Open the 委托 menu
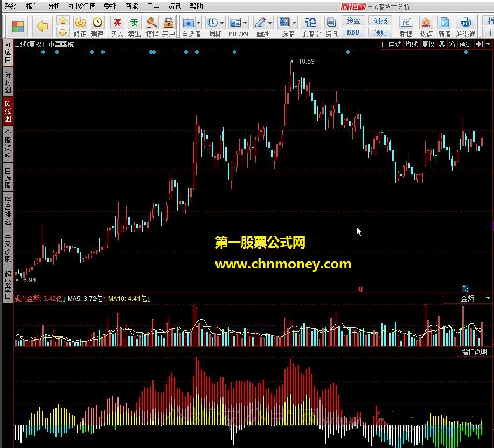 coord(110,6)
